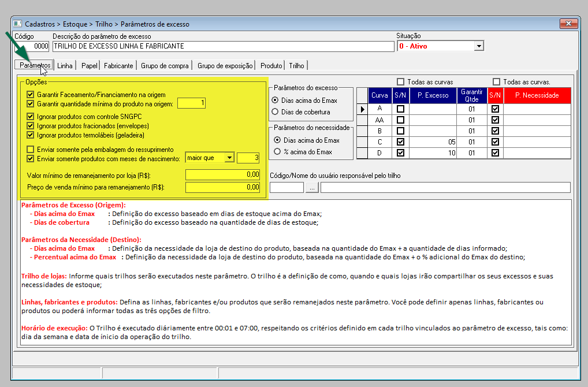Check the blue S/N excess box for curve AA
This screenshot has width=588, height=387.
pyautogui.click(x=400, y=120)
